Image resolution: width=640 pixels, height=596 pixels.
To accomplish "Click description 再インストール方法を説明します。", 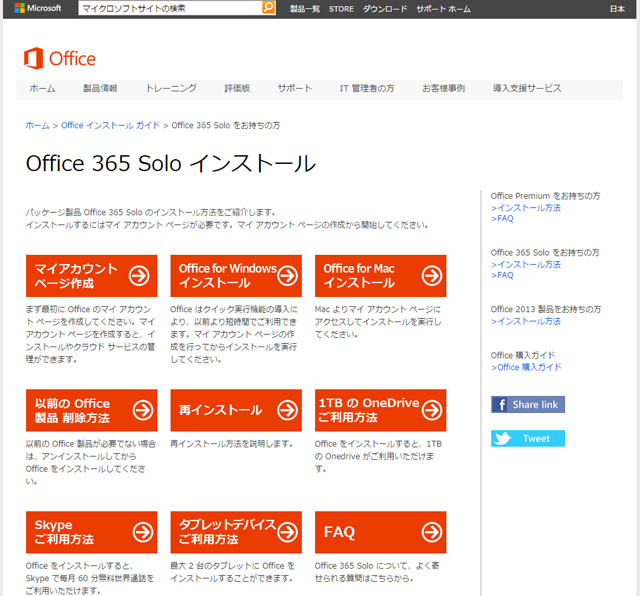I will (231, 443).
